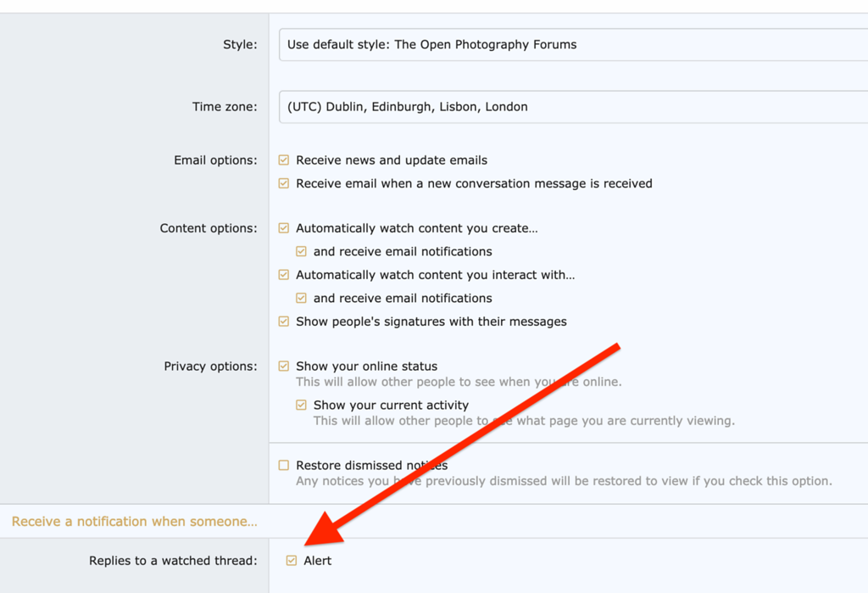The width and height of the screenshot is (868, 593).
Task: Toggle email notifications under content you interact with
Action: (301, 299)
